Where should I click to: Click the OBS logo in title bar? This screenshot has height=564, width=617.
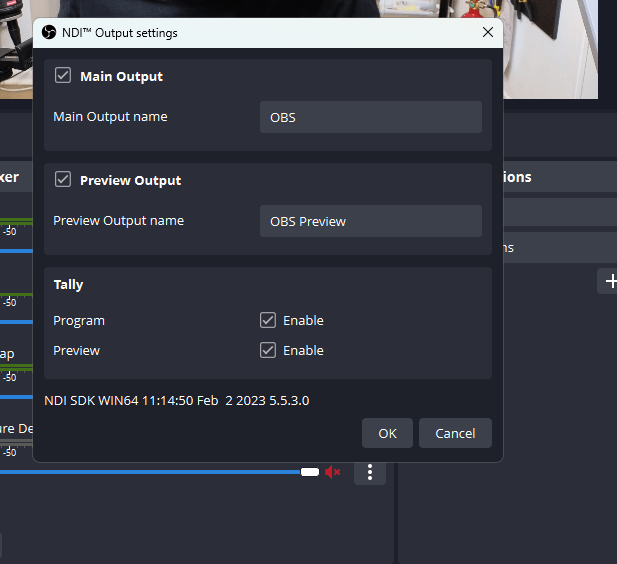click(x=49, y=32)
